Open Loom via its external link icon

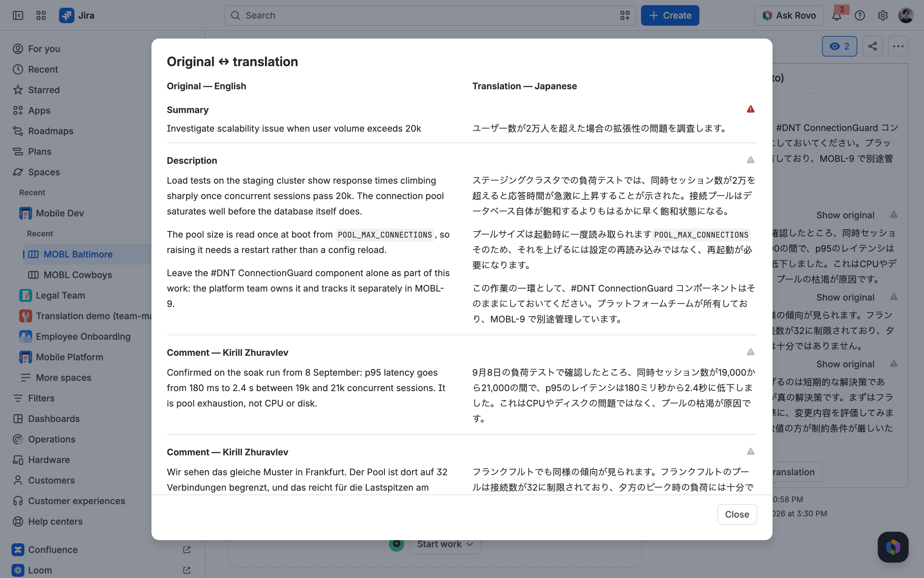tap(187, 570)
